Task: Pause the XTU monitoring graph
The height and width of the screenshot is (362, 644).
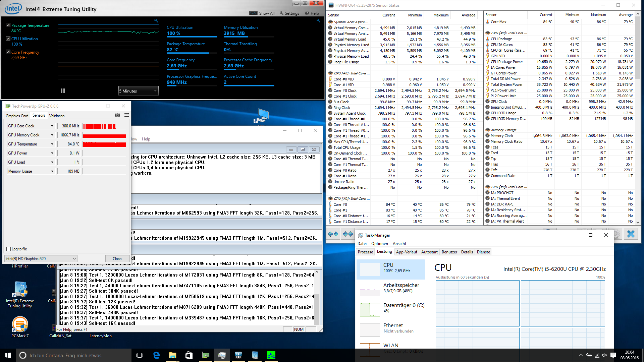Action: tap(63, 91)
